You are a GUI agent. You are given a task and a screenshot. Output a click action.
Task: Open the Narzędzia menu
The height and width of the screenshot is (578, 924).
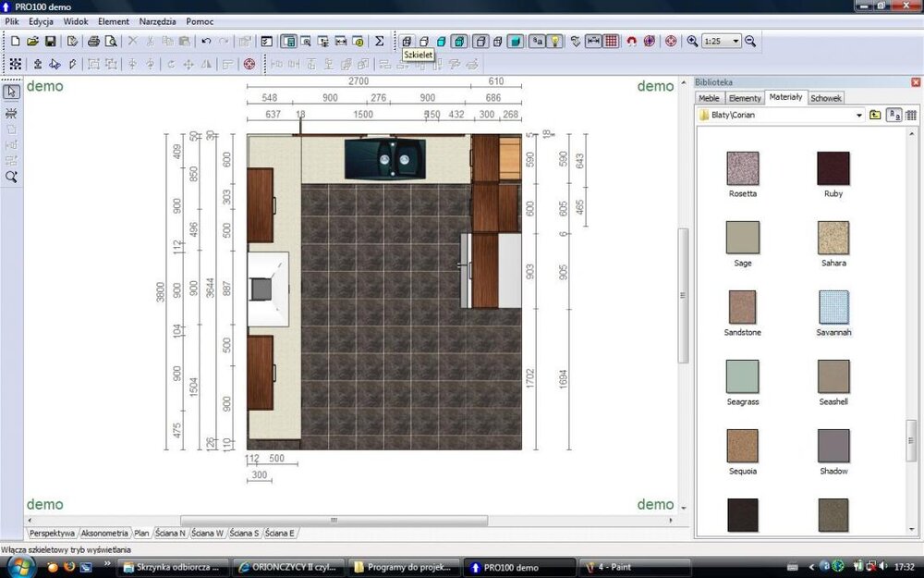(157, 20)
